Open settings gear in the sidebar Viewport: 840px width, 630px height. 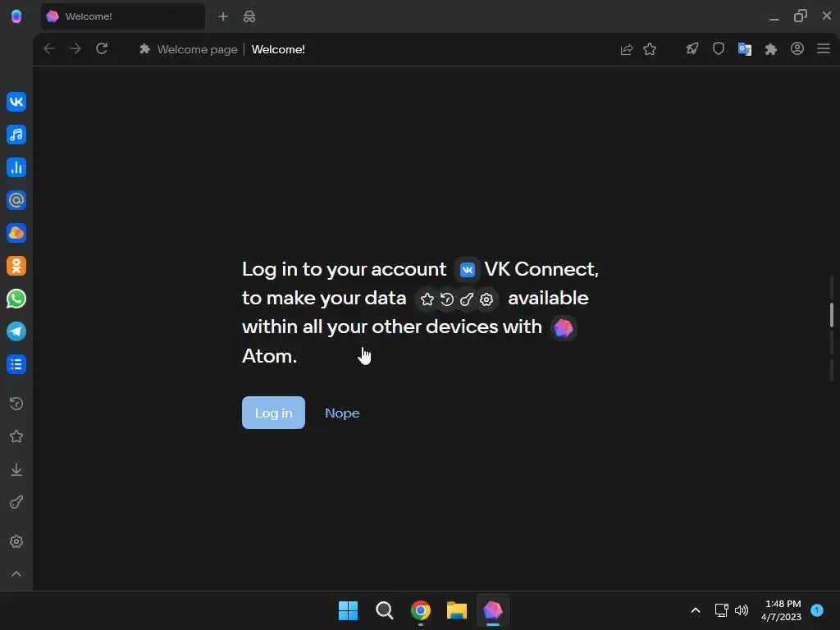(16, 541)
